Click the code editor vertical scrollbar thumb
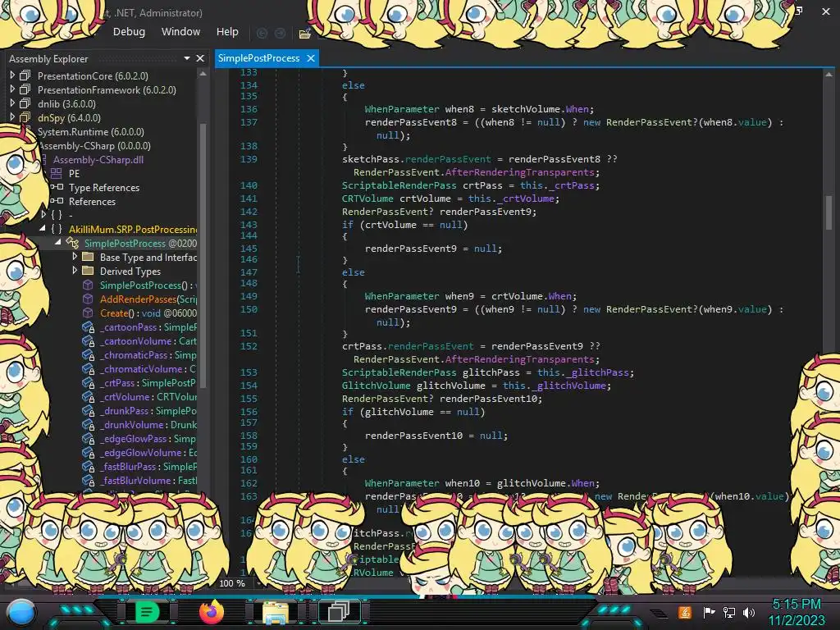840x630 pixels. pyautogui.click(x=829, y=212)
